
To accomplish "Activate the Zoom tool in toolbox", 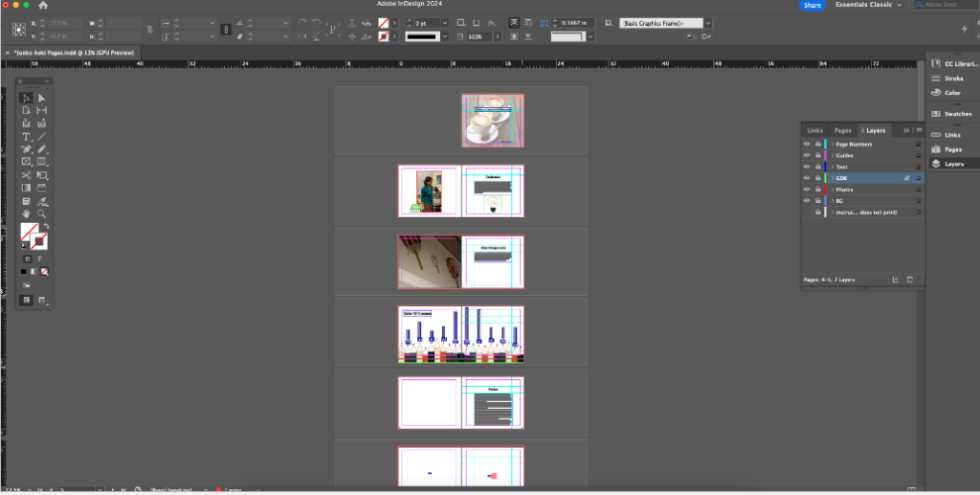I will click(x=42, y=214).
